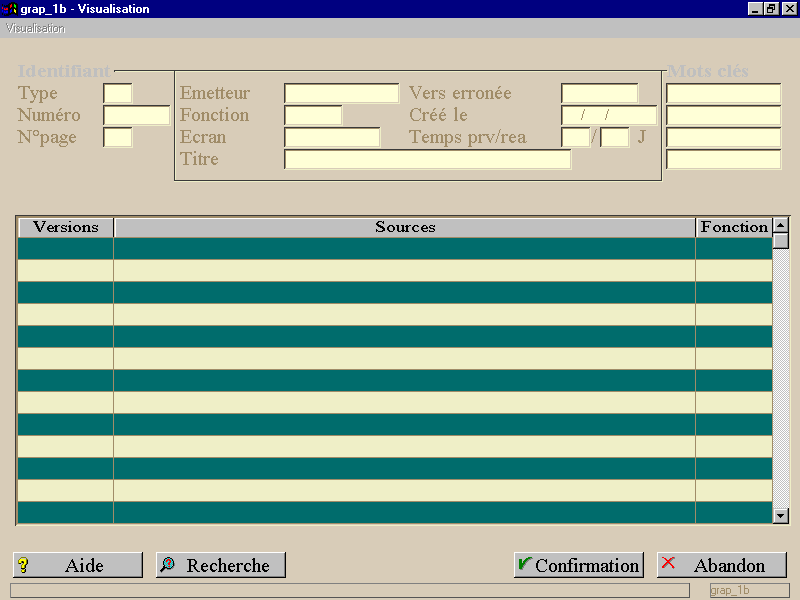
Task: Click the Fonction column header
Action: pyautogui.click(x=734, y=227)
